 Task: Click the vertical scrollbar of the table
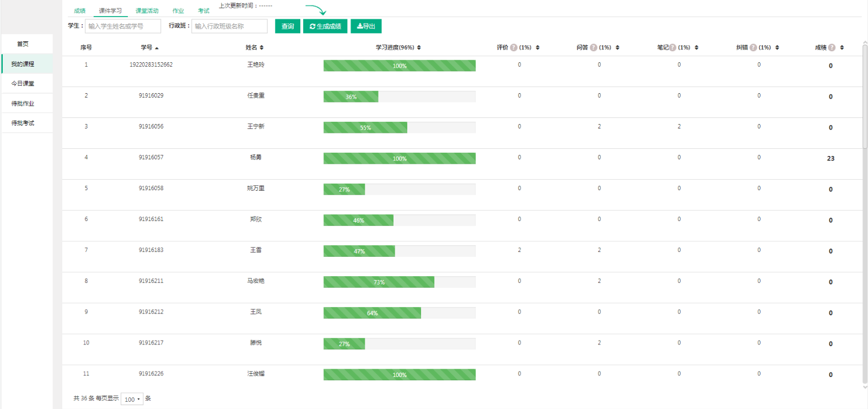(x=865, y=96)
